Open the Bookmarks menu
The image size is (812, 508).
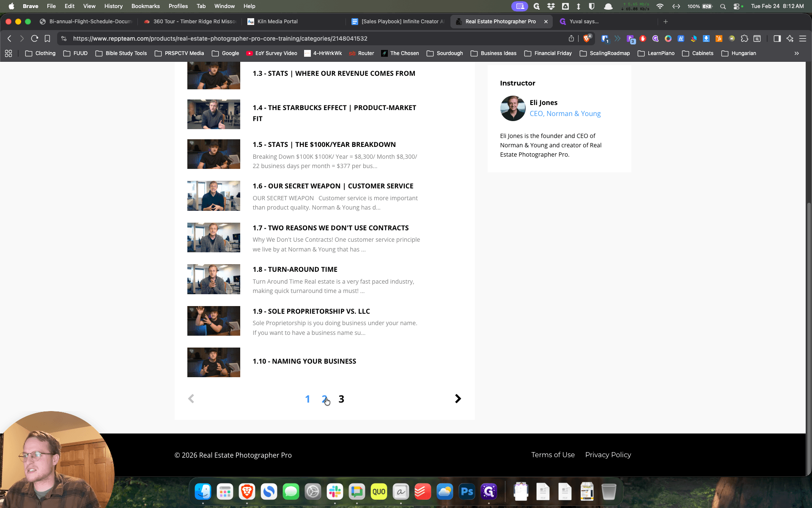(x=145, y=6)
